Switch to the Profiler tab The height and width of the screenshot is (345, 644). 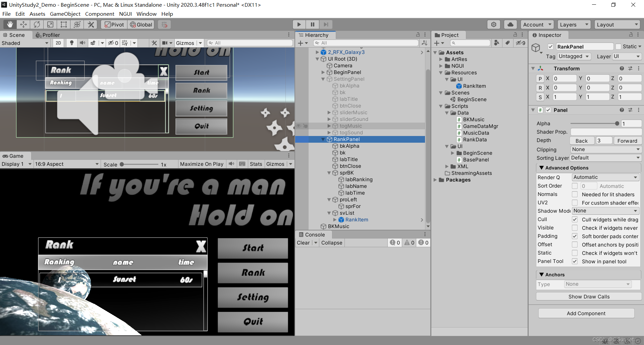(48, 35)
